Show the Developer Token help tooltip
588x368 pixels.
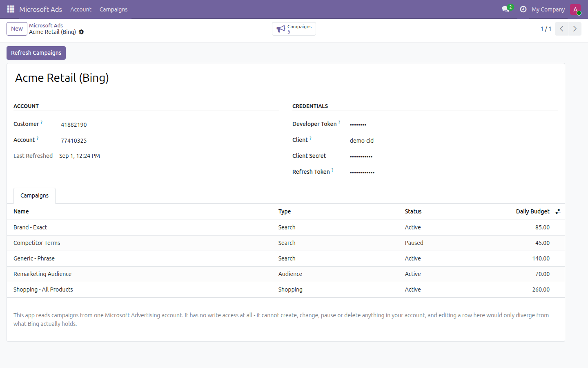(339, 122)
